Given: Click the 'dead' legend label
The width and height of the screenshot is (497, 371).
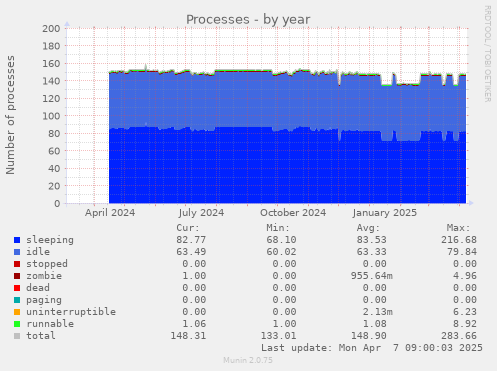Looking at the screenshot, I should 38,288.
